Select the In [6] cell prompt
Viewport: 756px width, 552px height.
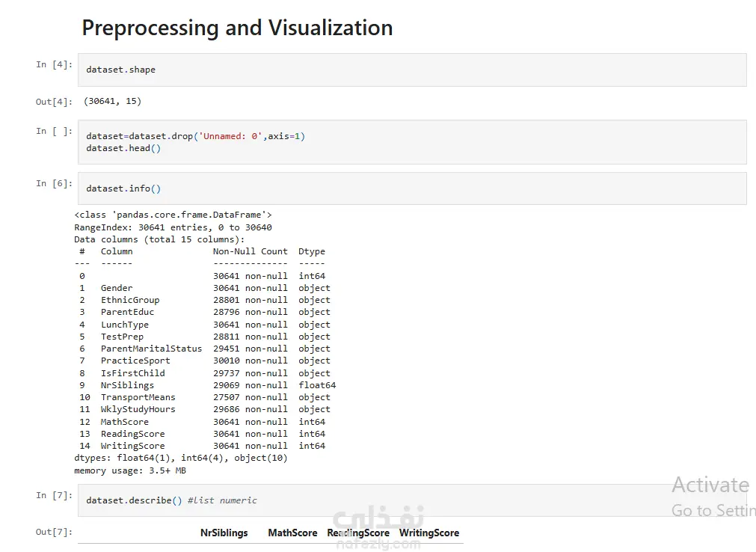pyautogui.click(x=54, y=183)
